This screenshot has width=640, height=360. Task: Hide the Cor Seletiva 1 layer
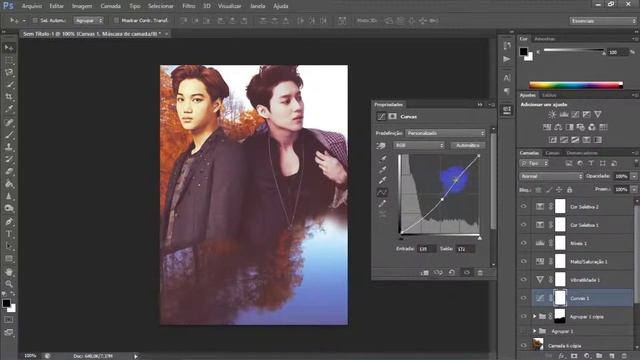pyautogui.click(x=524, y=224)
